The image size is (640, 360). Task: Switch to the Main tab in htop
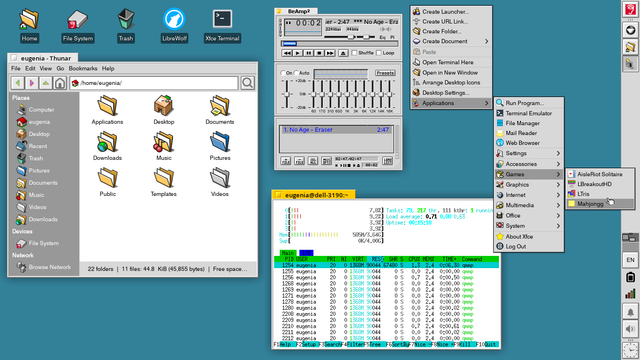click(x=288, y=253)
